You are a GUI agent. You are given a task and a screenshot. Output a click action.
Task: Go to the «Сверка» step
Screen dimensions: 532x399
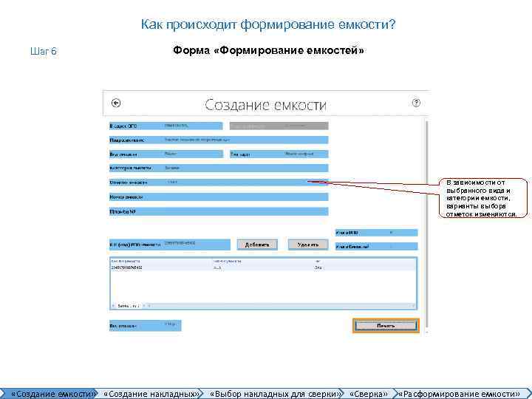coord(369,394)
